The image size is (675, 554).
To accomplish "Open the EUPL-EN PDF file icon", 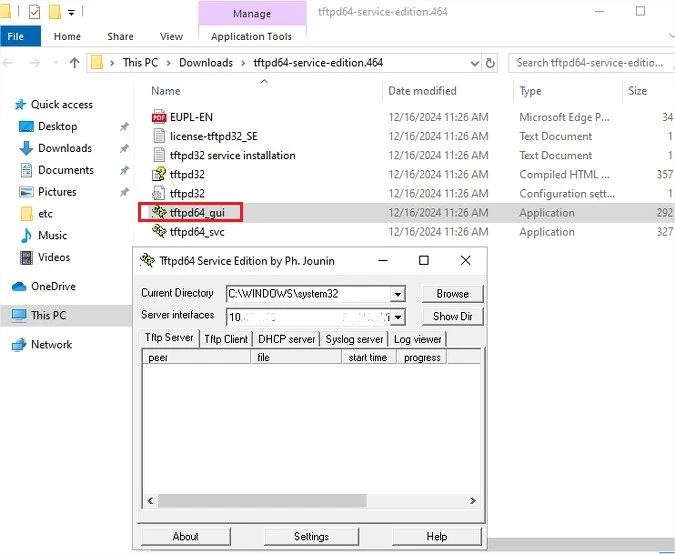I will point(159,117).
